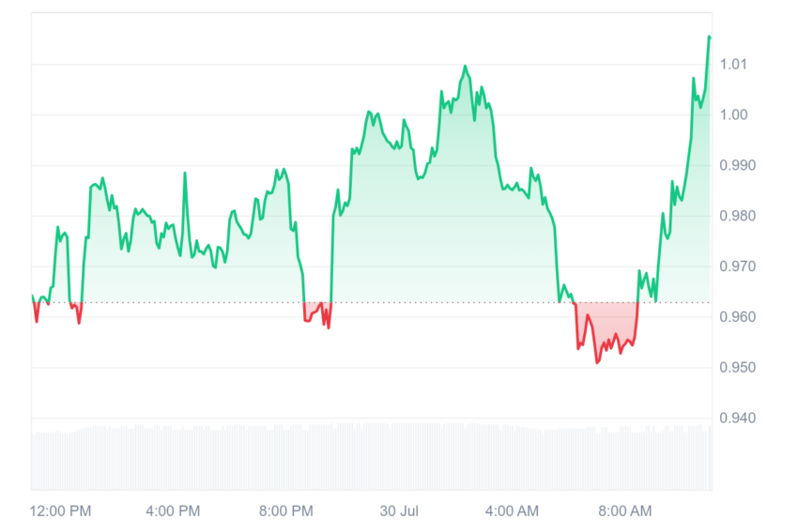Click the final green peak at chart's right end
Viewport: 798px width, 532px height.
[709, 38]
